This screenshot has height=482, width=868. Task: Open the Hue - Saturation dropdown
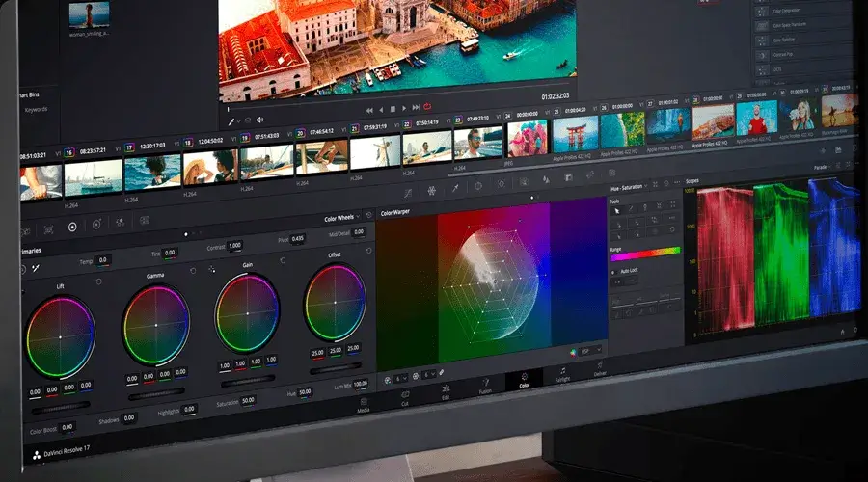point(630,188)
